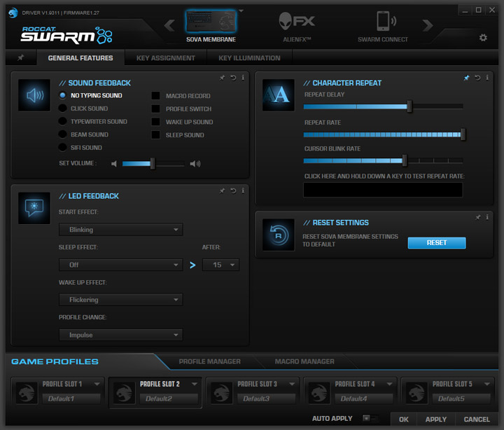Select Sifi Sound radio button
The height and width of the screenshot is (430, 504).
click(x=63, y=147)
